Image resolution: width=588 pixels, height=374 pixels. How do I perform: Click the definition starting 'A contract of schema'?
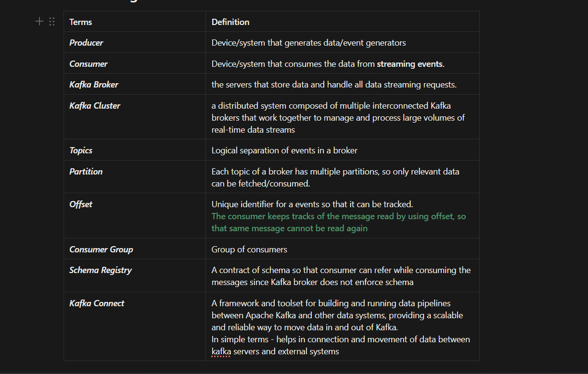click(x=341, y=276)
